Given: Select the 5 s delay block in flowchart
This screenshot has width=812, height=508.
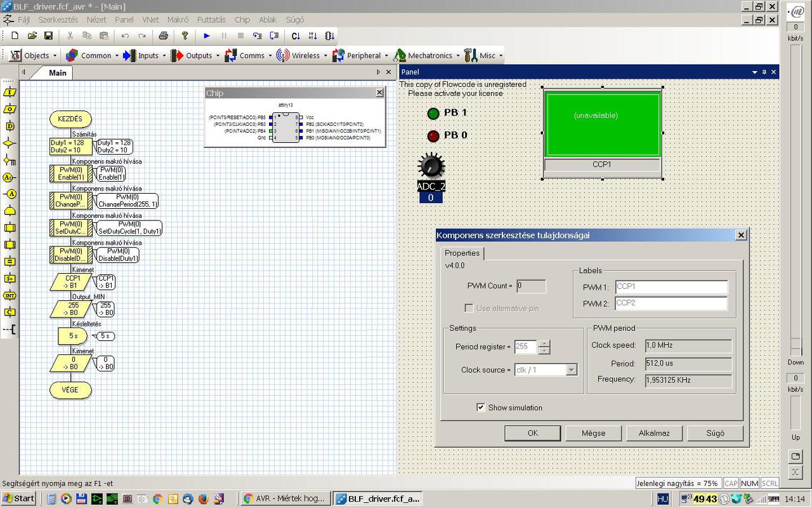Looking at the screenshot, I should 73,336.
